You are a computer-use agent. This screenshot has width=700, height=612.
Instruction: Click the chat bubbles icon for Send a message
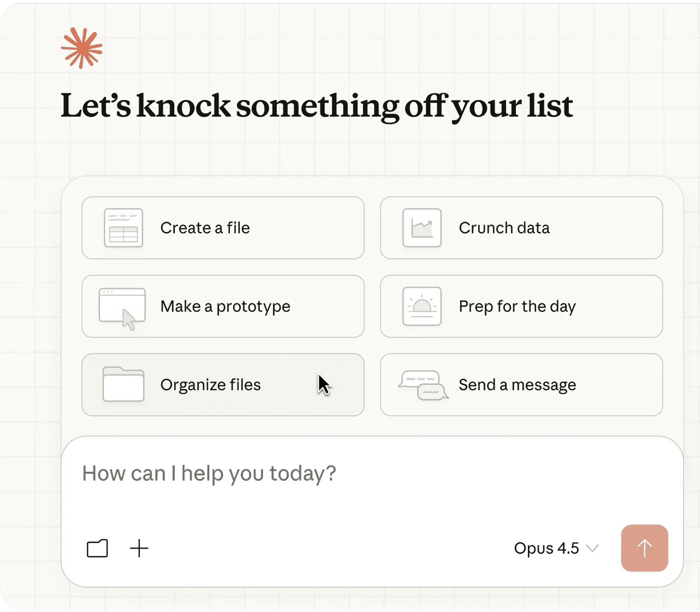(423, 385)
